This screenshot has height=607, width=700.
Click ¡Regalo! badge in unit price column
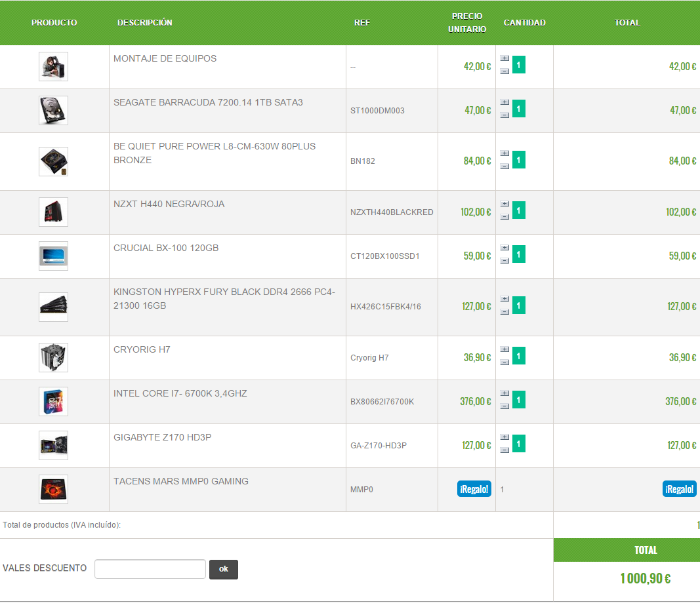pyautogui.click(x=474, y=489)
